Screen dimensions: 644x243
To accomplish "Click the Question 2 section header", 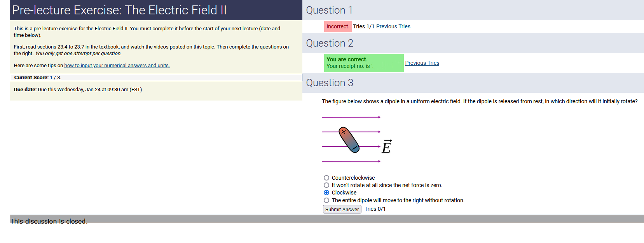I will pyautogui.click(x=330, y=43).
